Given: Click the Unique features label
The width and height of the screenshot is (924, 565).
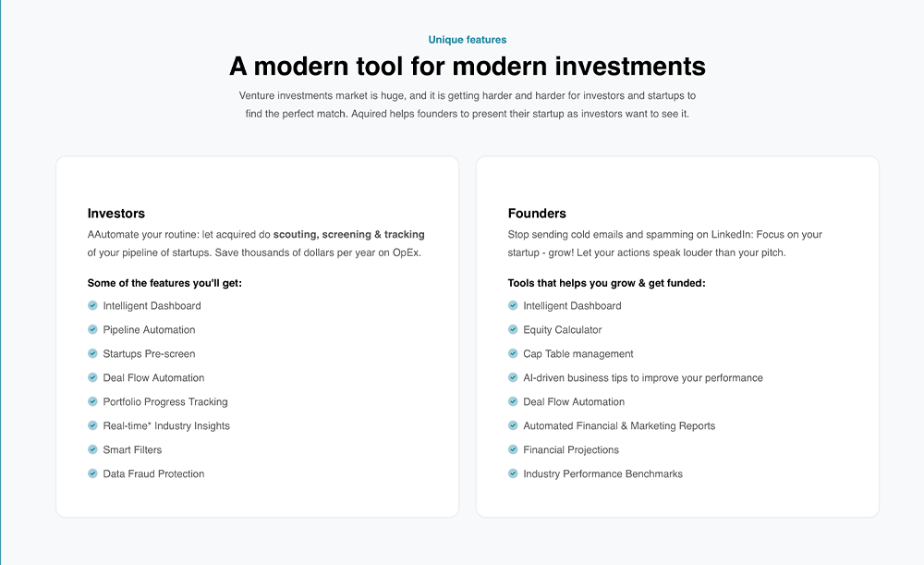Looking at the screenshot, I should [468, 40].
